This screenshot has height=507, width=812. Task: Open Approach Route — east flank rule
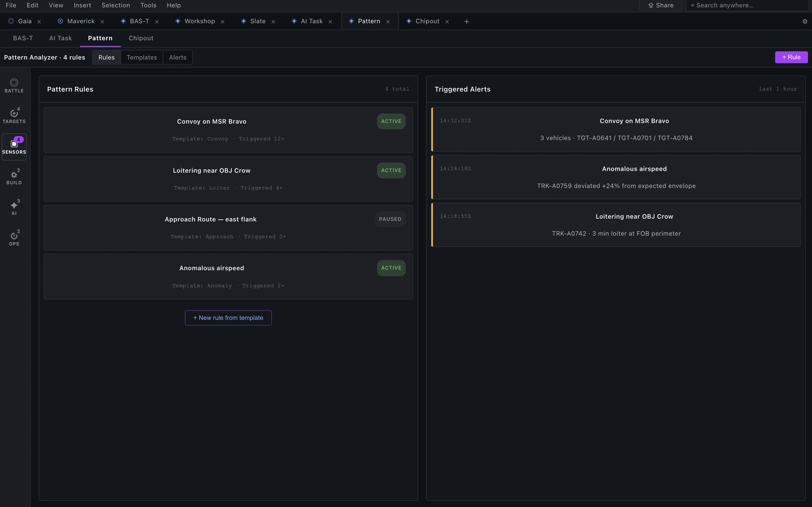pos(228,228)
